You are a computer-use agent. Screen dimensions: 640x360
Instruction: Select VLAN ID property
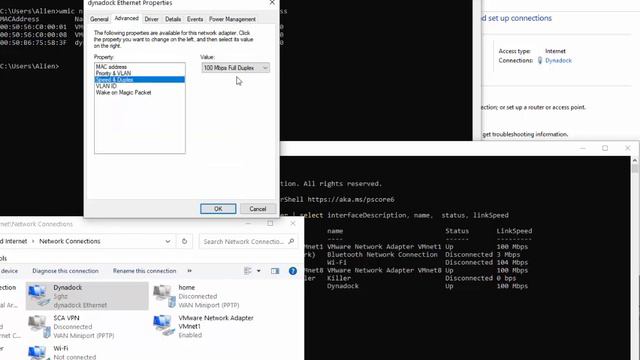(140, 86)
